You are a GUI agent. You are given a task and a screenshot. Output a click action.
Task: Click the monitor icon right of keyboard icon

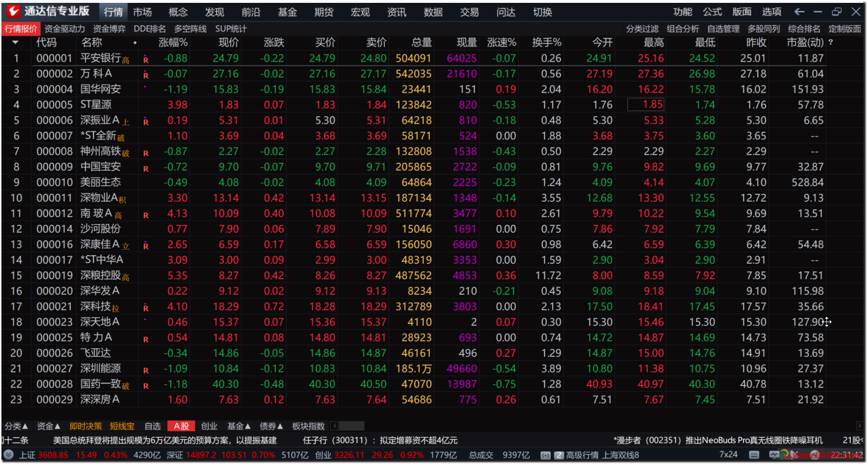pos(774,455)
